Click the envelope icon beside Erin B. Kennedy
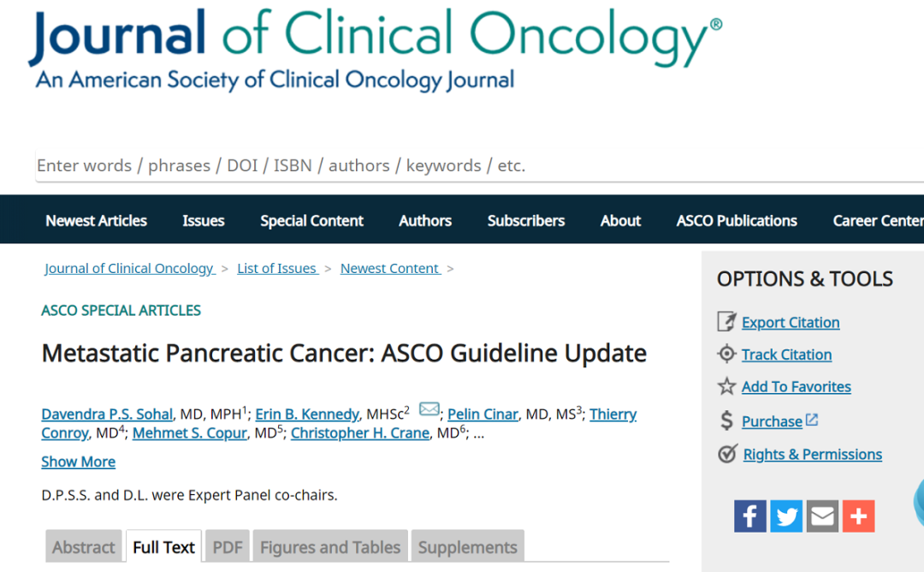Screen dimensions: 924x572 tap(429, 408)
